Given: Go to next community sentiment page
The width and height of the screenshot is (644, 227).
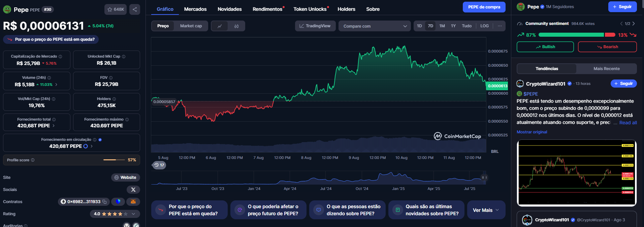Looking at the screenshot, I should [x=634, y=24].
